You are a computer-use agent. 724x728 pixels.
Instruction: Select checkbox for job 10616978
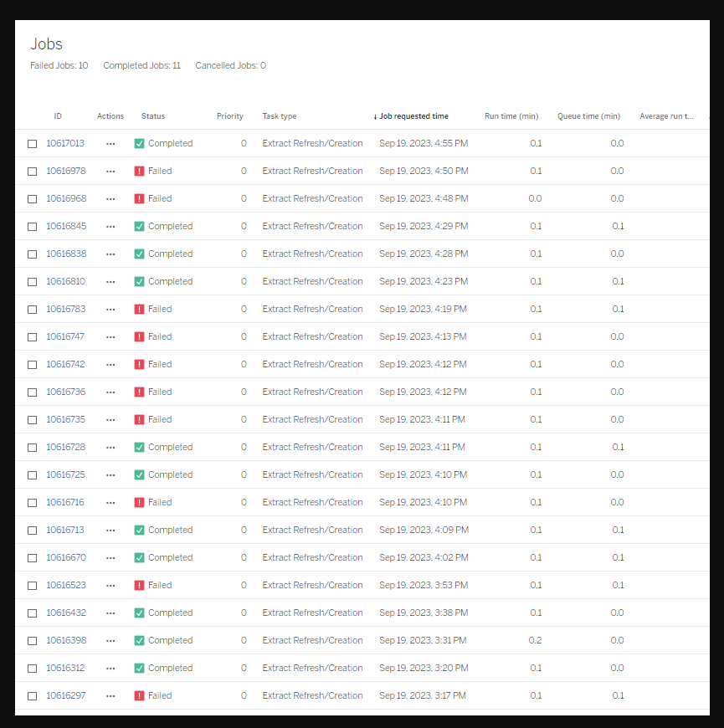32,172
